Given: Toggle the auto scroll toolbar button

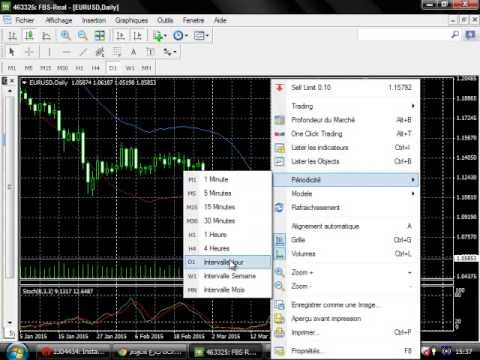Looking at the screenshot, I should pos(121,36).
